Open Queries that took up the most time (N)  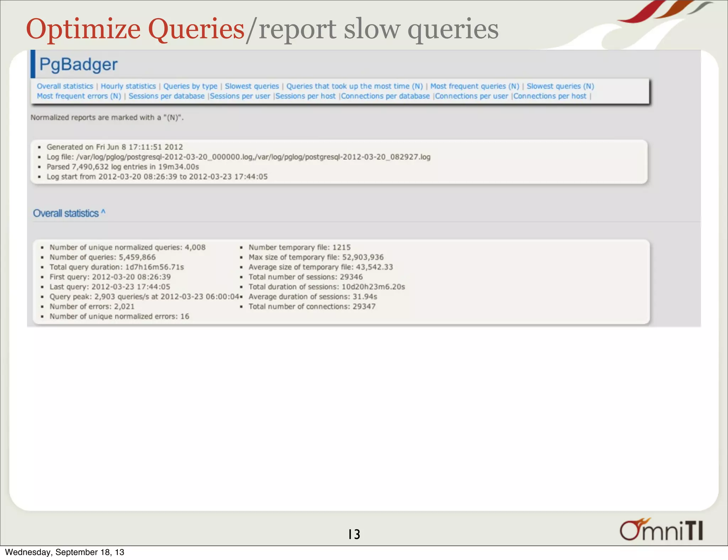click(x=355, y=86)
